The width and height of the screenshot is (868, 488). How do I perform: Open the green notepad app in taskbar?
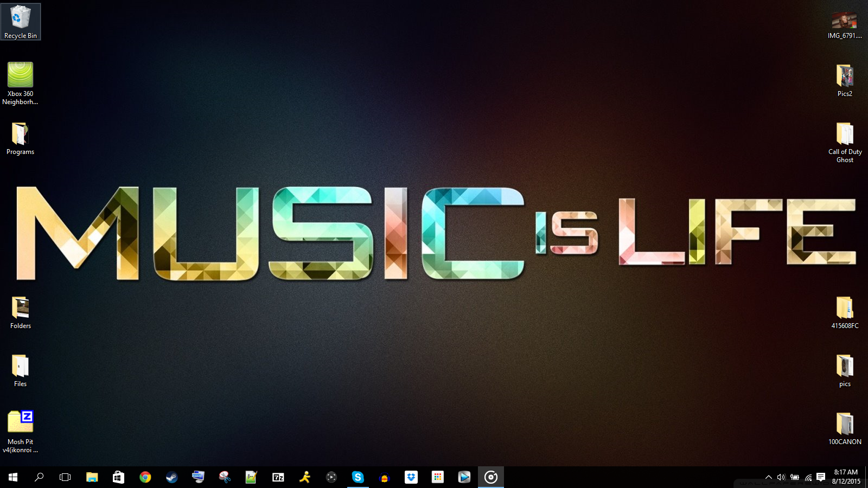point(251,477)
